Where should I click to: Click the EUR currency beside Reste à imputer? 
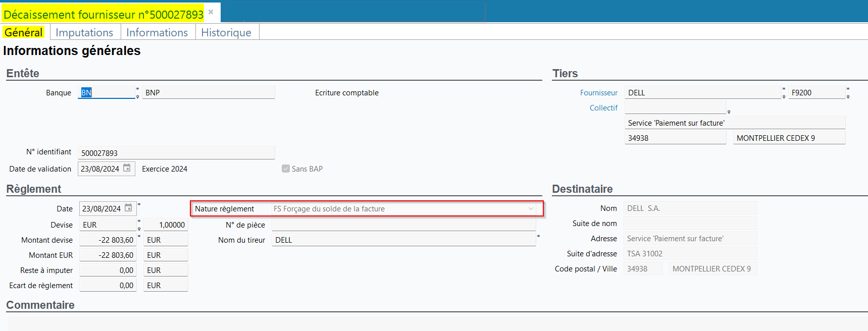click(166, 270)
